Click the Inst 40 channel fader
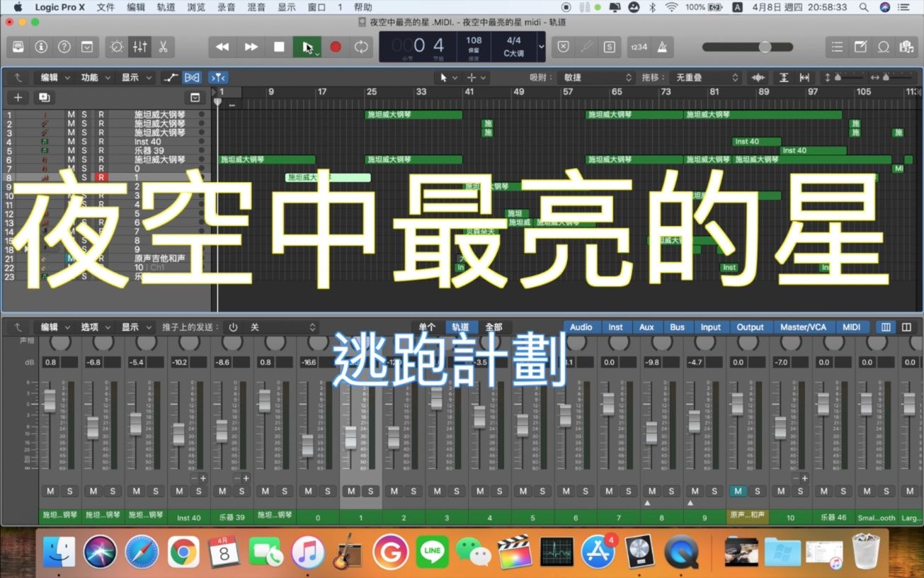Viewport: 924px width, 578px height. pos(178,433)
